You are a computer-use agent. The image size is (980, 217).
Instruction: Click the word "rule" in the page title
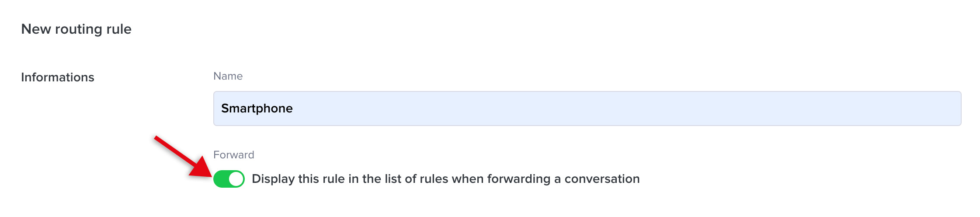(x=119, y=29)
